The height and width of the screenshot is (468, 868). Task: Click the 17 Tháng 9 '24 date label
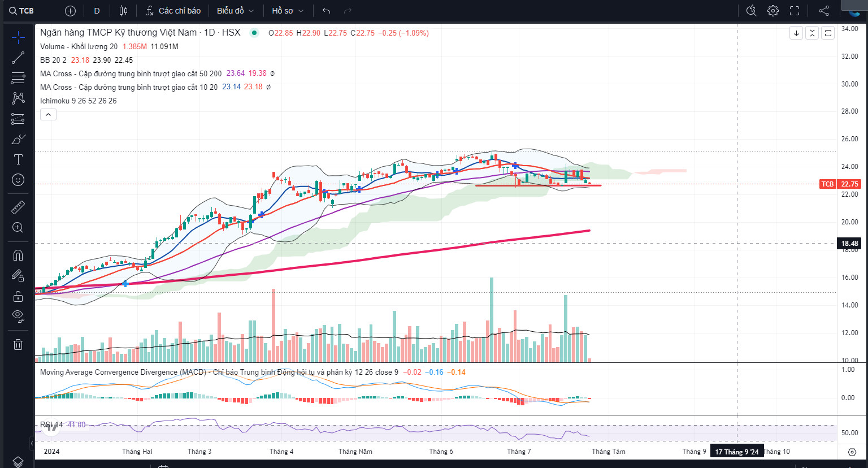pos(736,452)
